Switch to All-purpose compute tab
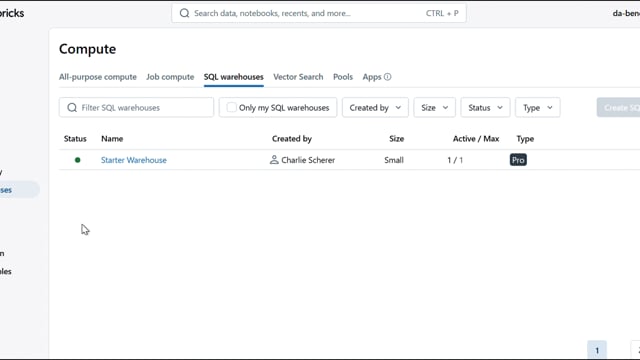Image resolution: width=640 pixels, height=360 pixels. [x=98, y=77]
